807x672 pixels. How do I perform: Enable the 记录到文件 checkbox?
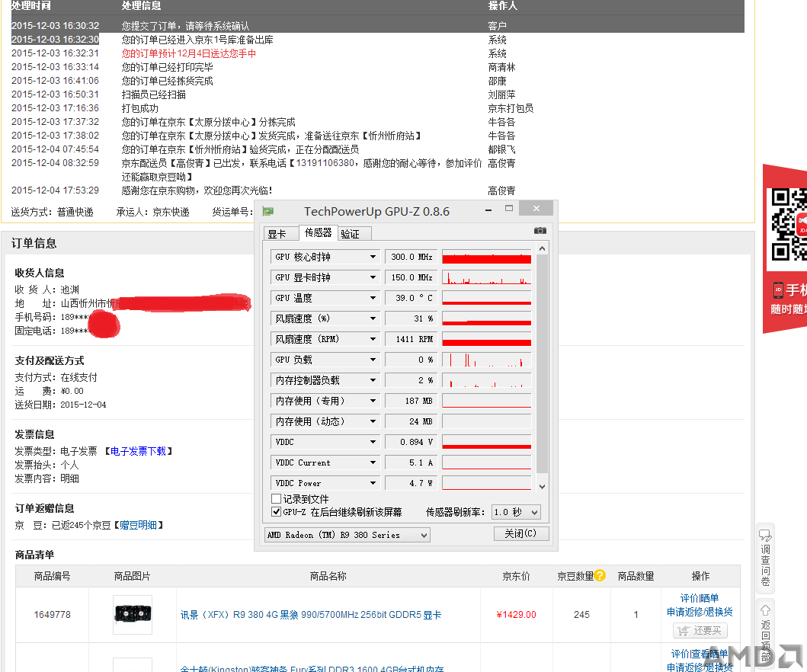[x=277, y=498]
